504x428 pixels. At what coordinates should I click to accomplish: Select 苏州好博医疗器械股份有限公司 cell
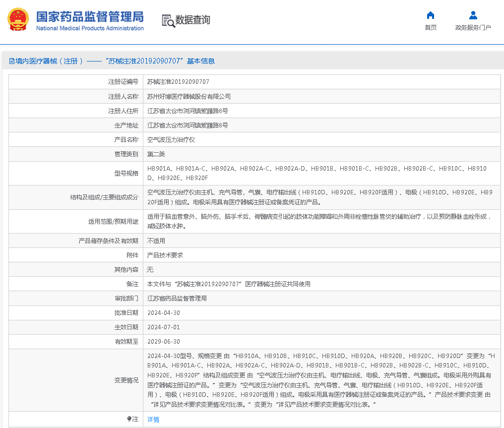click(189, 96)
